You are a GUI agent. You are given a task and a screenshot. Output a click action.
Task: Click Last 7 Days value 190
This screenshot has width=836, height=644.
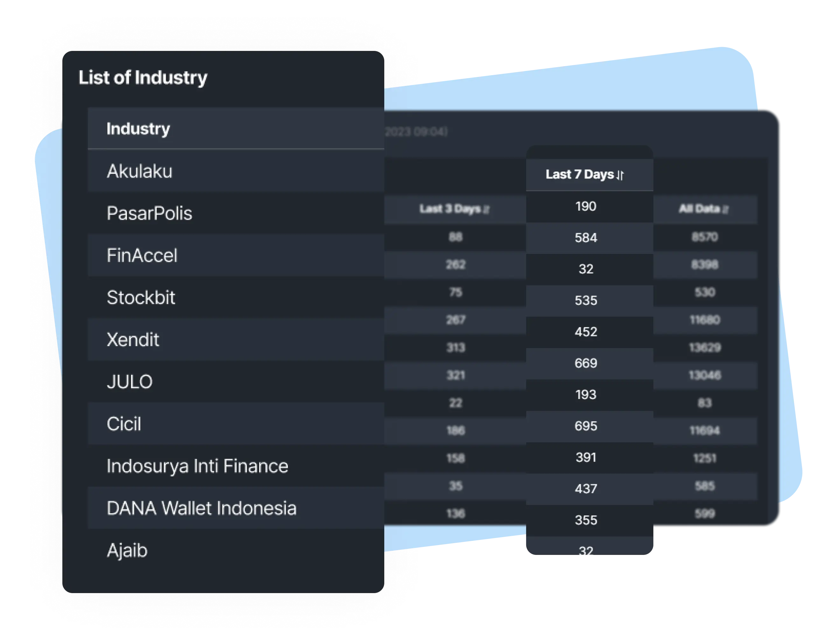click(x=586, y=206)
